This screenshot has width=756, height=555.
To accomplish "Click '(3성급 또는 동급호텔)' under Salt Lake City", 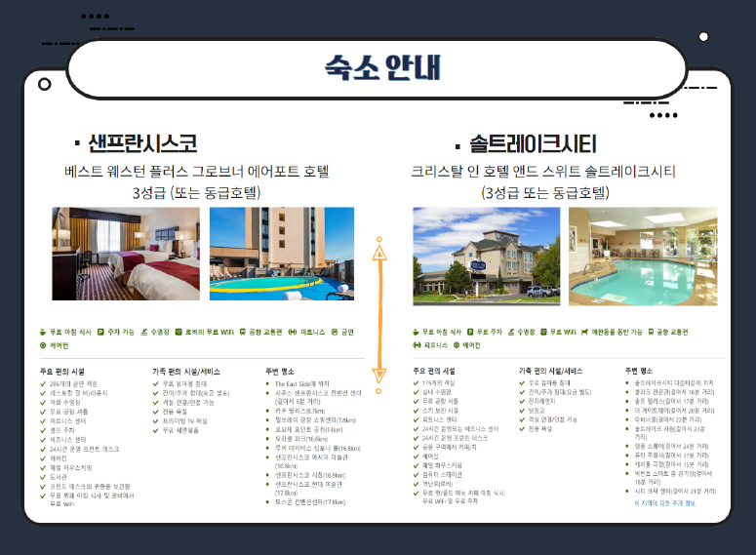I will (x=545, y=193).
